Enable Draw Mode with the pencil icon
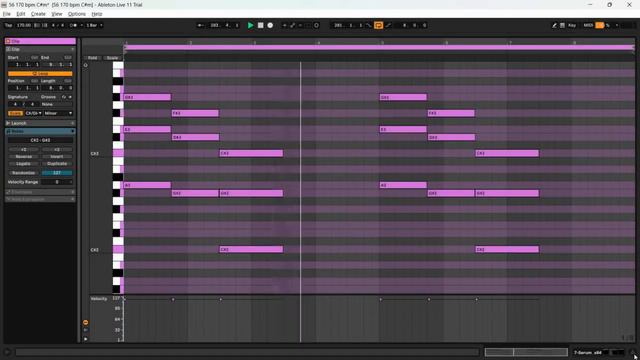The width and height of the screenshot is (640, 360). click(x=554, y=25)
